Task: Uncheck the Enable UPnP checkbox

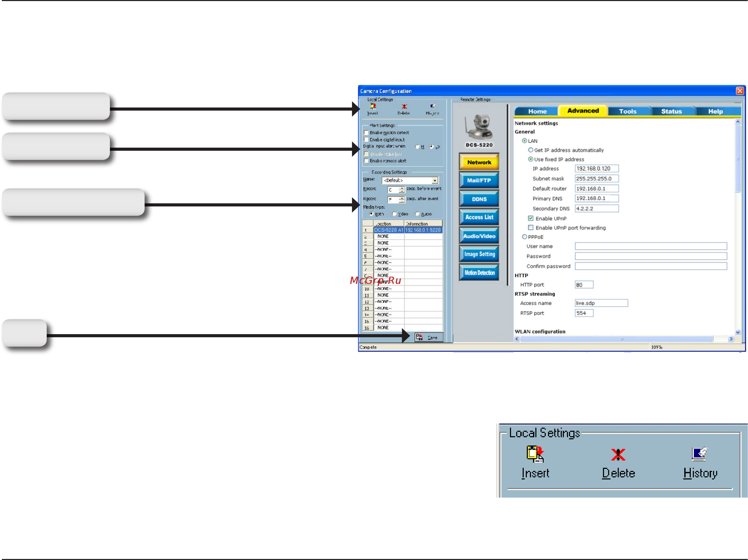Action: coord(530,218)
